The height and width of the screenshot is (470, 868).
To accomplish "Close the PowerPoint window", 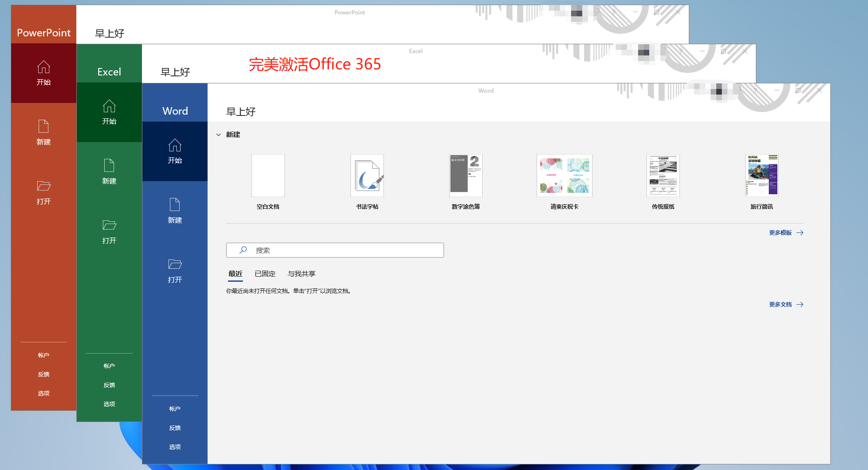I will pyautogui.click(x=678, y=12).
